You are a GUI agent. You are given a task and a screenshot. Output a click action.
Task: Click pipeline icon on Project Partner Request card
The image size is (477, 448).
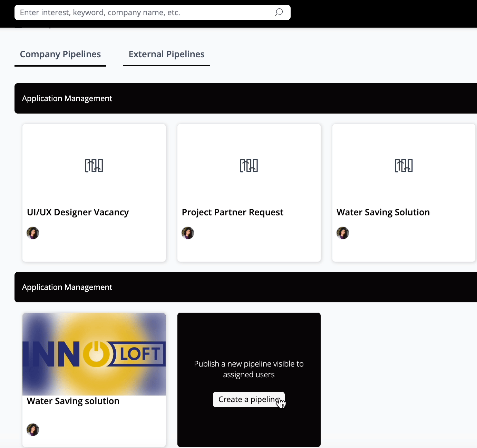(x=249, y=166)
